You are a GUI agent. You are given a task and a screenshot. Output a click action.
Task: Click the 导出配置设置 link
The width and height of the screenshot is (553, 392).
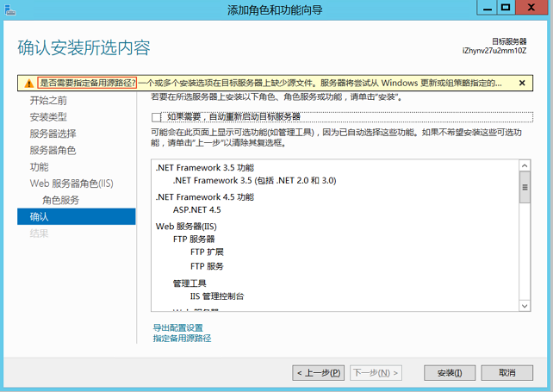point(178,328)
